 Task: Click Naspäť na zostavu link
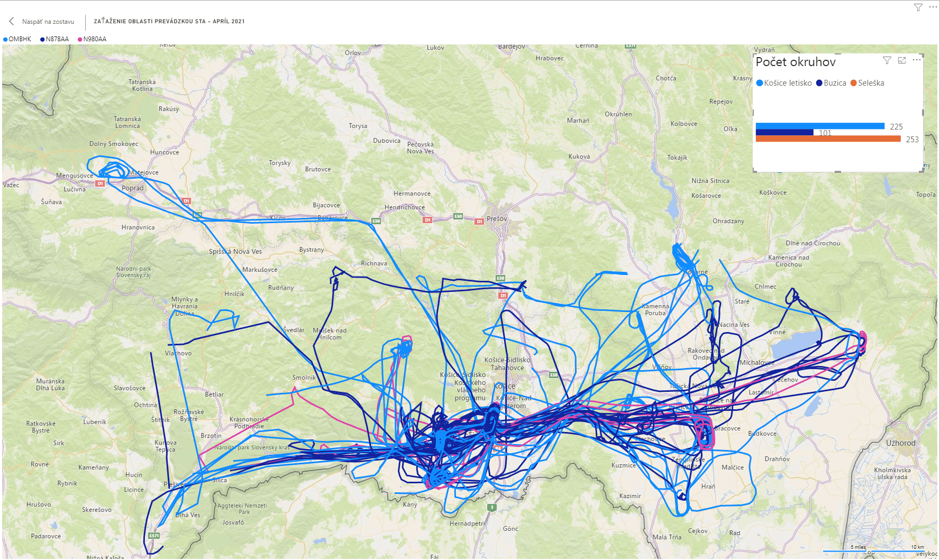tap(48, 22)
